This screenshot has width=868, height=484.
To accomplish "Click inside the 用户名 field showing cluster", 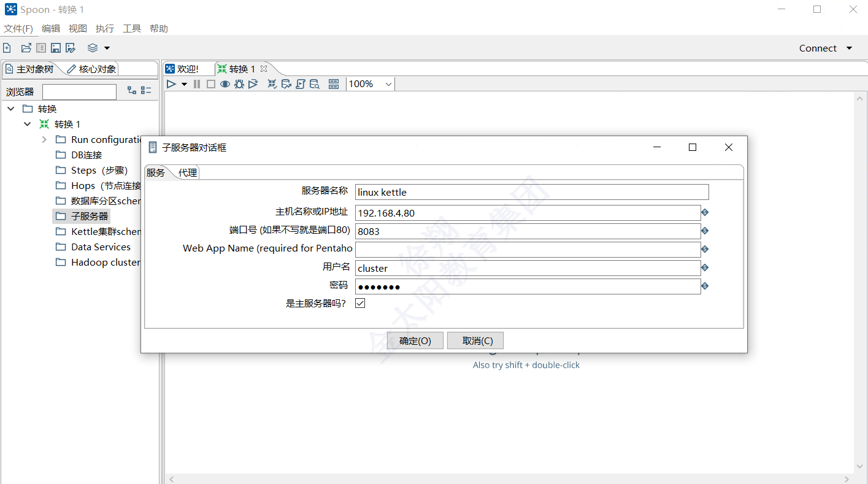I will click(x=528, y=267).
